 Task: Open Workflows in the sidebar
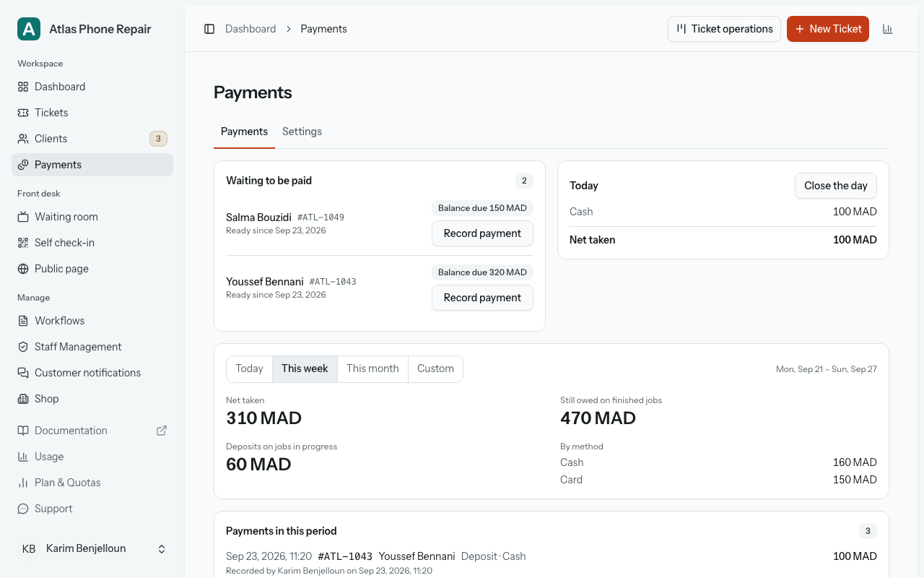[x=92, y=321]
